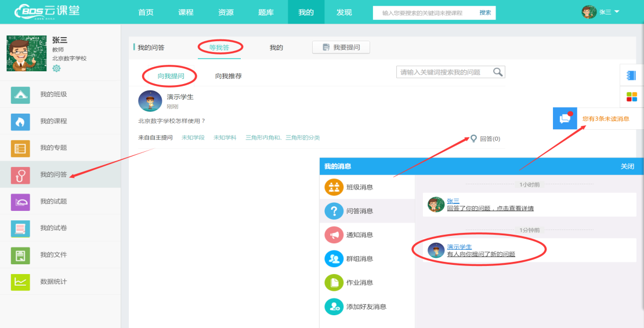Click the BDS云课堂 logo
Viewport: 644px width, 328px height.
point(47,12)
